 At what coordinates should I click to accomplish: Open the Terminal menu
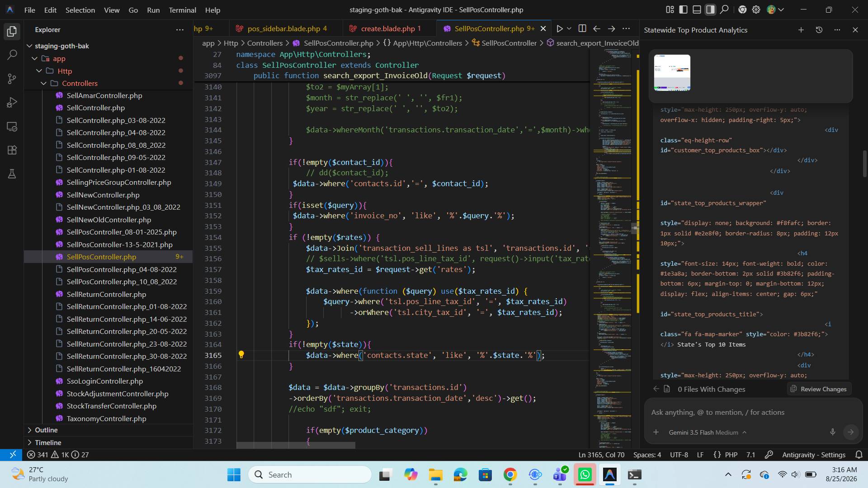pos(182,9)
